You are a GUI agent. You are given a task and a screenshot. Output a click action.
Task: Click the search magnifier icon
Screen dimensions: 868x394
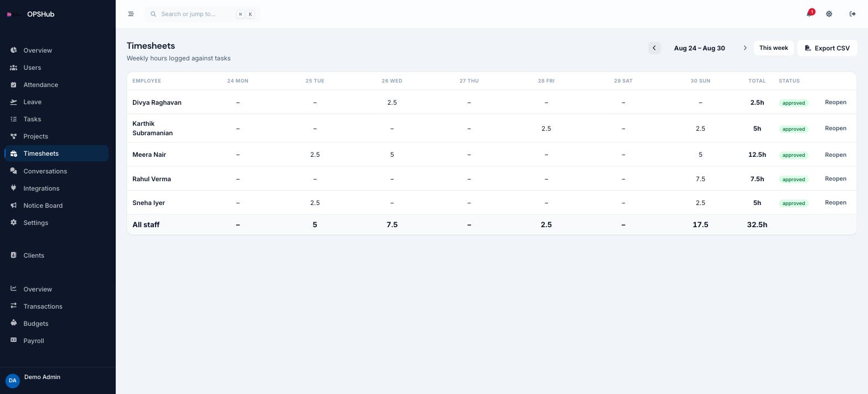point(153,14)
